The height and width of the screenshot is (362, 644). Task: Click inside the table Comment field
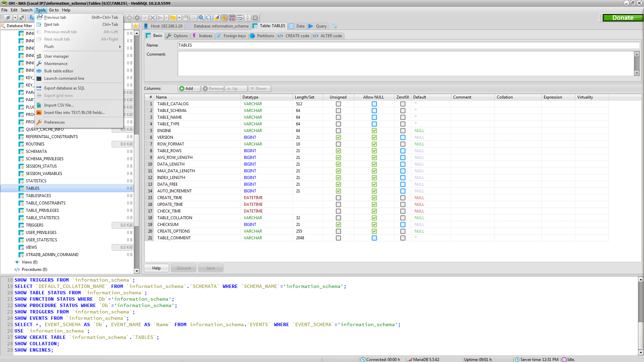(x=405, y=63)
